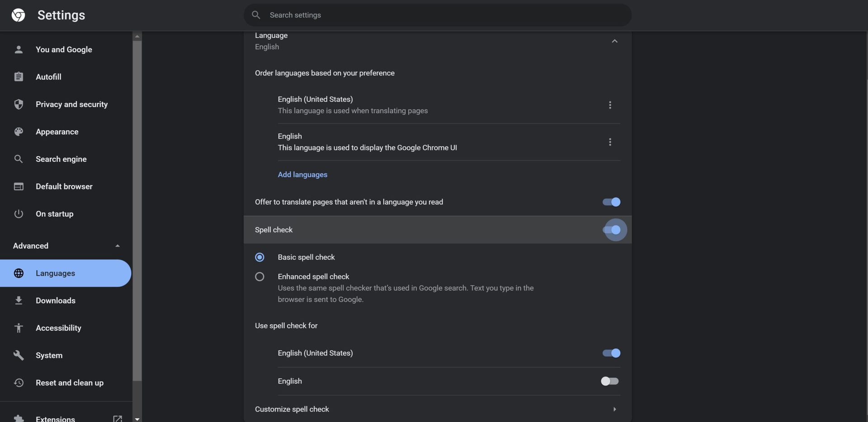868x422 pixels.
Task: Click the Add languages link
Action: [x=302, y=174]
